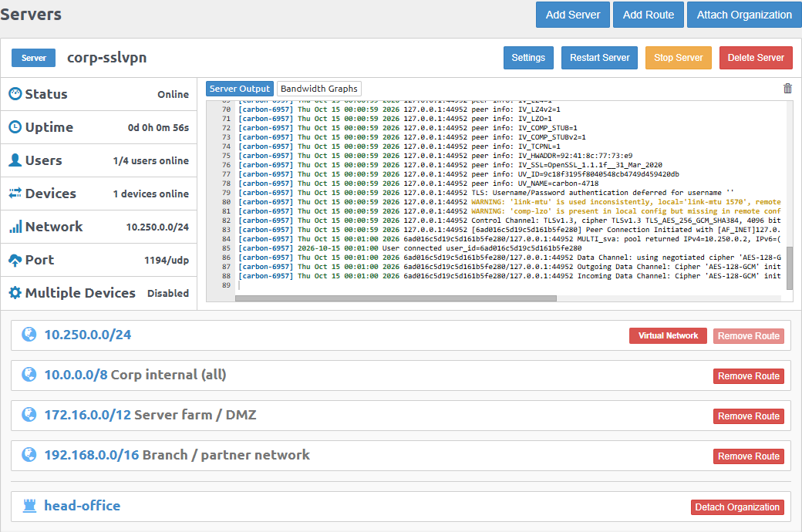Screen dimensions: 802x532
Task: Click the 192.168.0.0/16 Branch / partner network route
Action: click(x=177, y=454)
